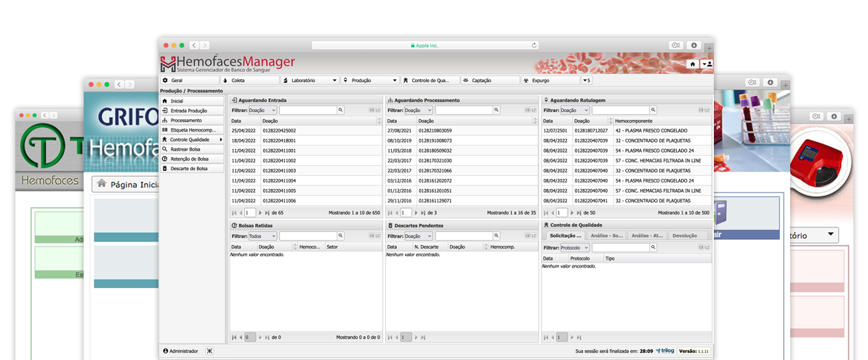Select donation 0128220418001 row
The image size is (868, 360).
tap(305, 140)
